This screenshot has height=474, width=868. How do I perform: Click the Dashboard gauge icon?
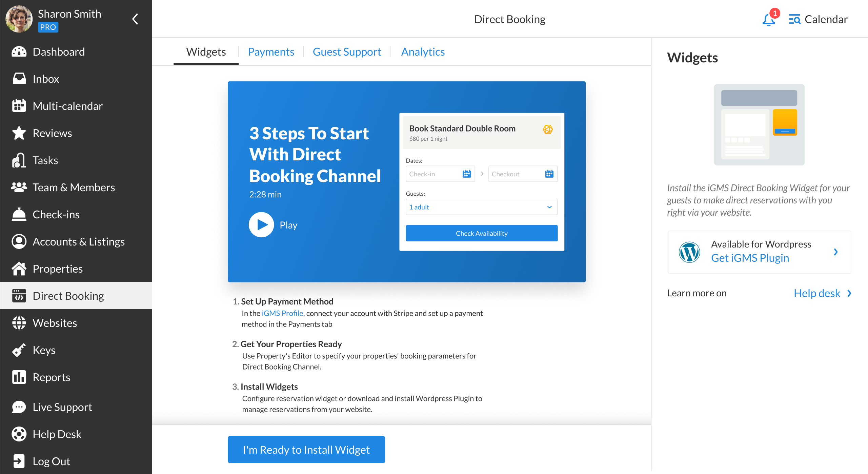(19, 52)
